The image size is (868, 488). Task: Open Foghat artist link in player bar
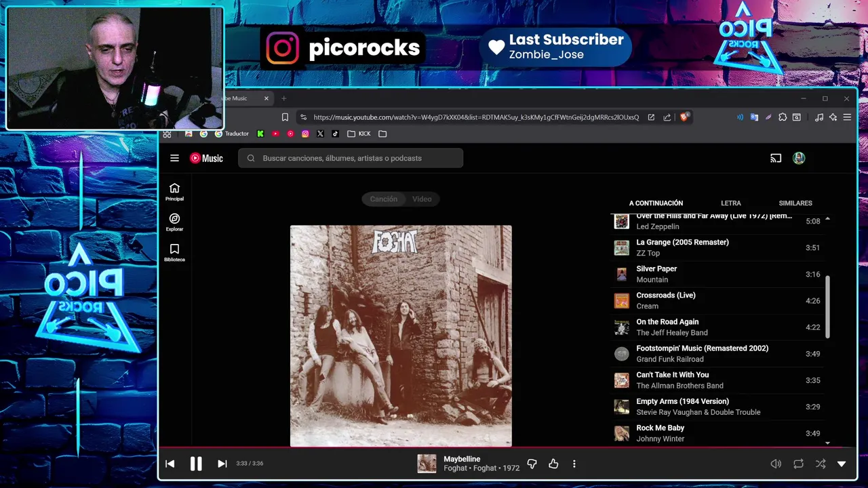[455, 468]
